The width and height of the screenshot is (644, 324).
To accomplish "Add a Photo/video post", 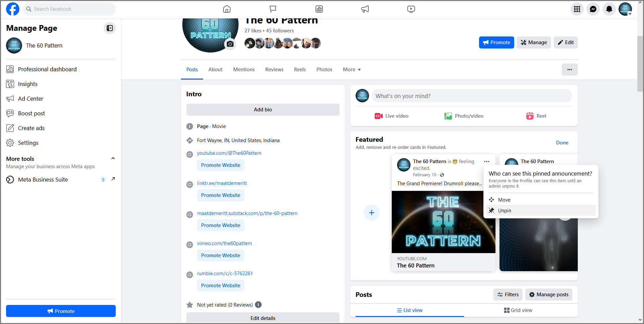I will pos(464,116).
